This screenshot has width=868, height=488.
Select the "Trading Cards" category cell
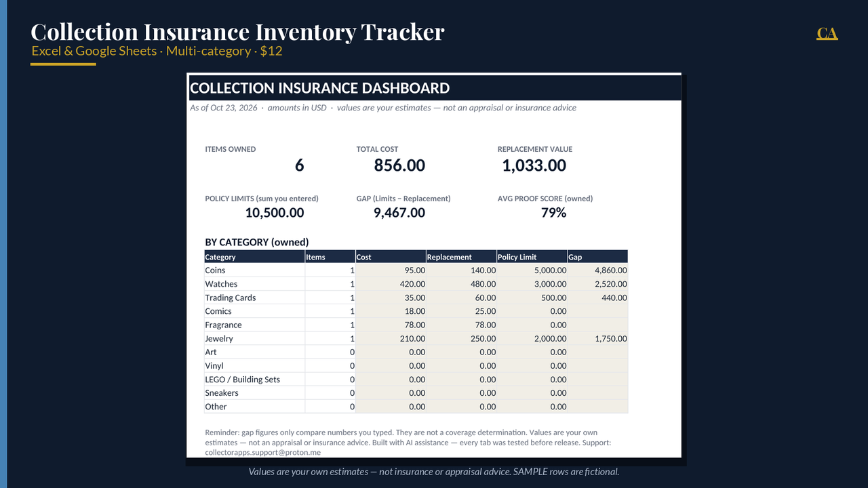(x=254, y=298)
